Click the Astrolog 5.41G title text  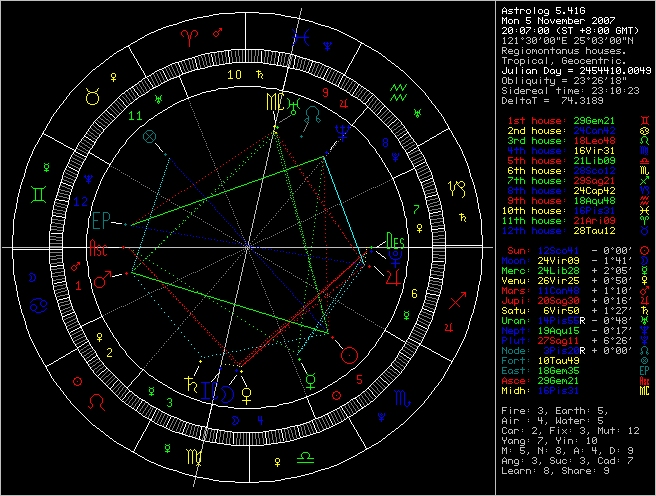[x=540, y=10]
